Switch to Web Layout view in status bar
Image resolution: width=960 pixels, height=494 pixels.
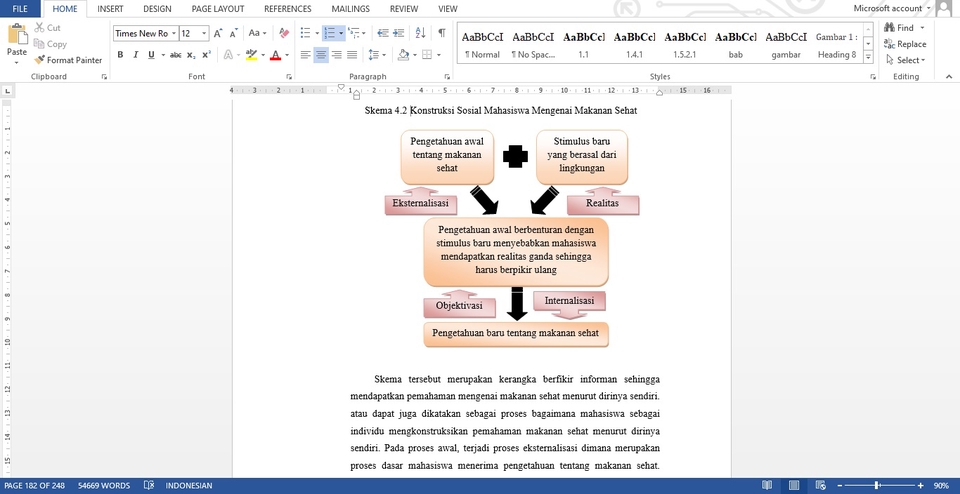[820, 485]
